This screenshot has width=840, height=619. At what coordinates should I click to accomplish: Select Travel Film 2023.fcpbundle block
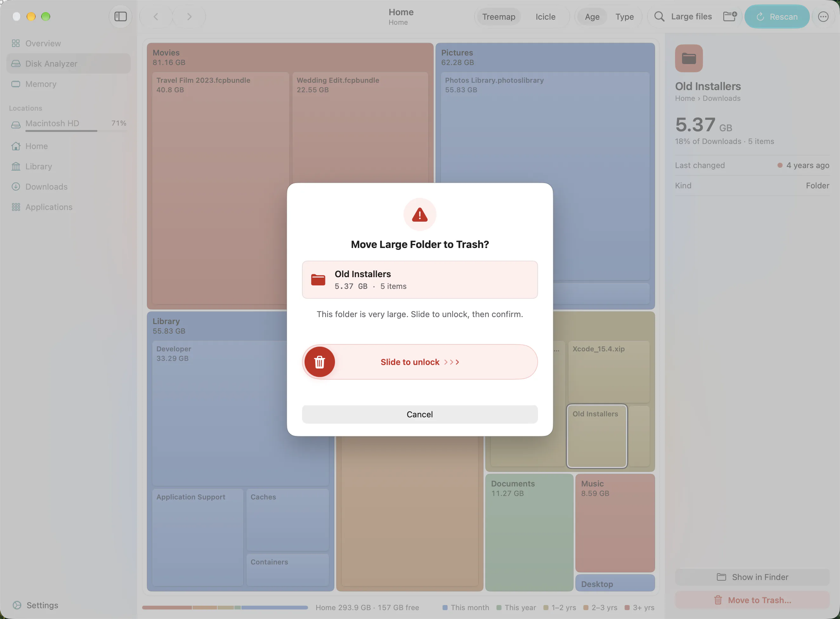pyautogui.click(x=220, y=187)
